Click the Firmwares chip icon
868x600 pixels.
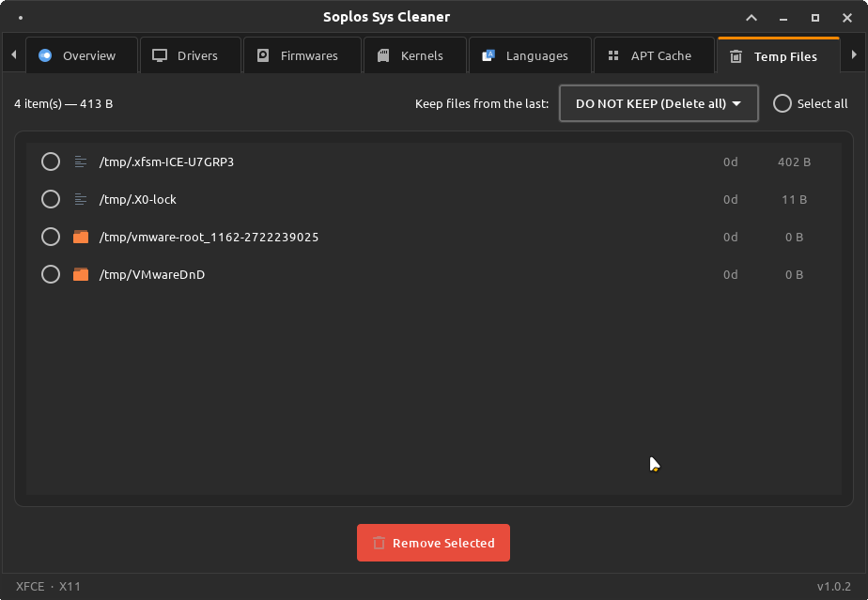(263, 55)
